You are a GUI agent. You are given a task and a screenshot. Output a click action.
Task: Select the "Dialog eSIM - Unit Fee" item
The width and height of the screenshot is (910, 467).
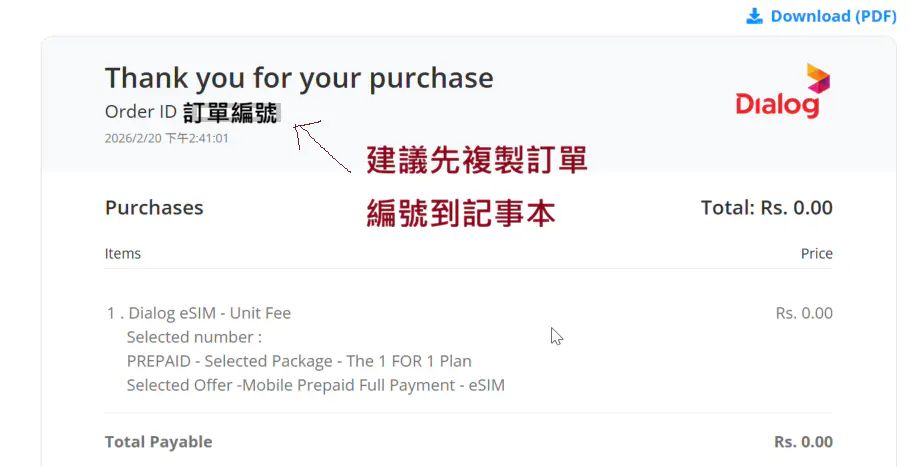click(x=209, y=313)
